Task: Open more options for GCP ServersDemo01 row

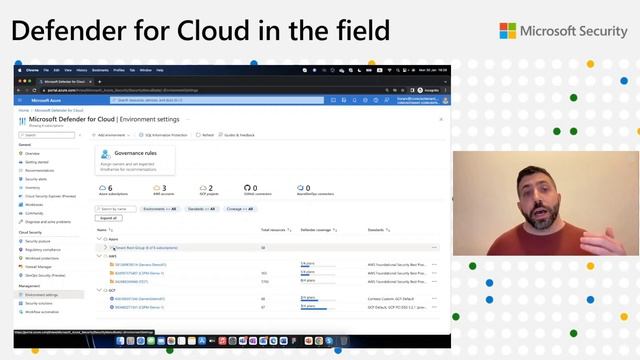Action: point(434,298)
